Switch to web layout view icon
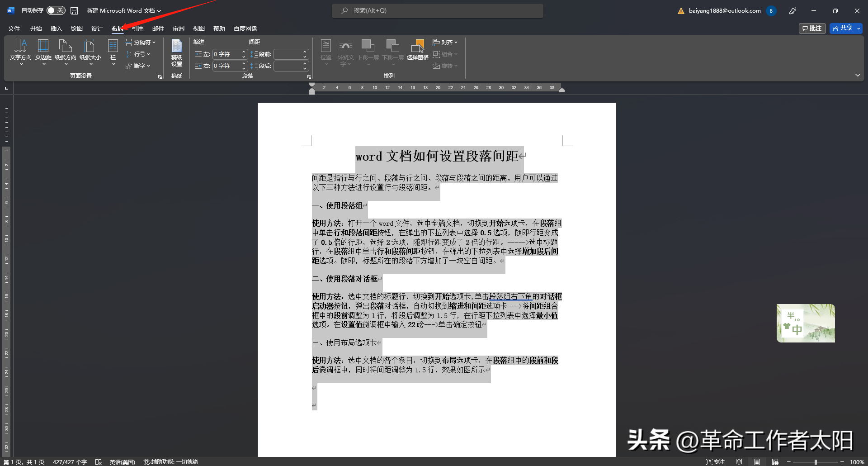 pos(775,462)
